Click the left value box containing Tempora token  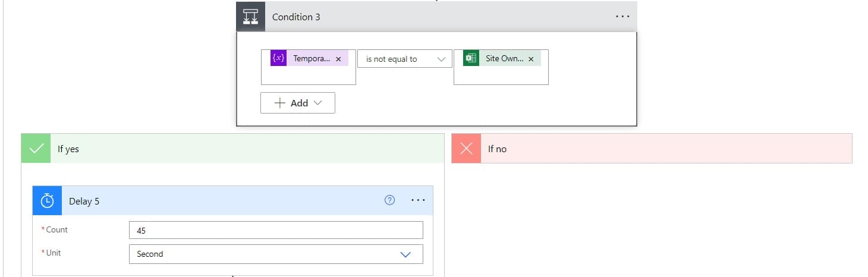tap(309, 67)
